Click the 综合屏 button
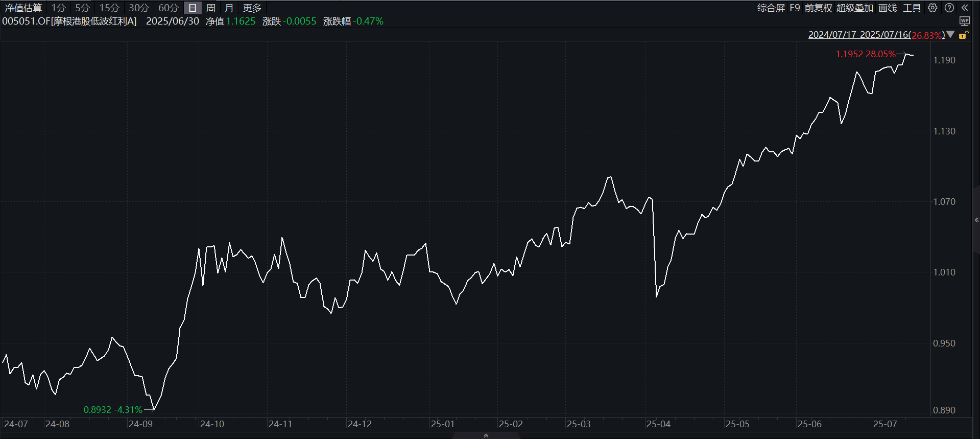This screenshot has height=439, width=980. pos(771,8)
